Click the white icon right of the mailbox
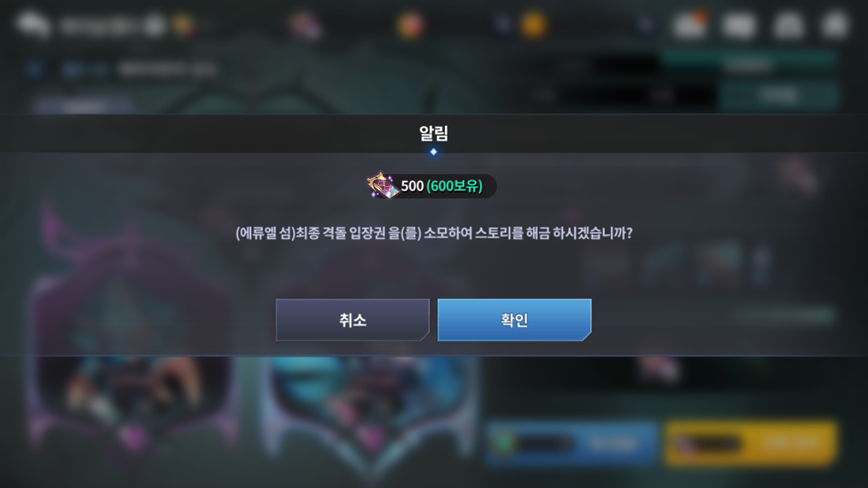 740,25
